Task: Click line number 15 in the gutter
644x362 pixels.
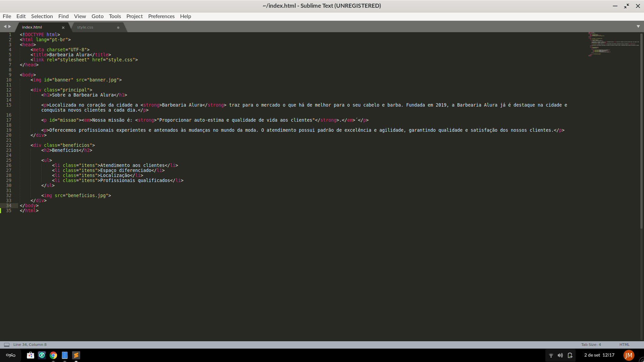Action: coord(9,105)
